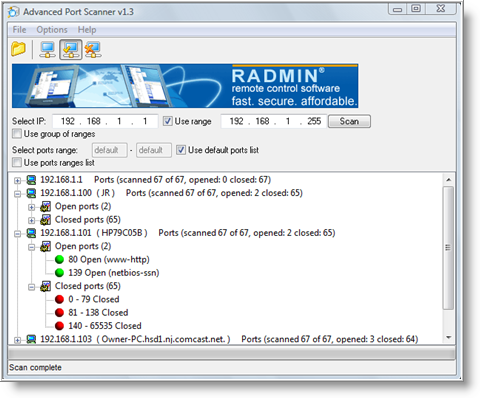Expand Closed ports (65) under JR

[x=31, y=220]
